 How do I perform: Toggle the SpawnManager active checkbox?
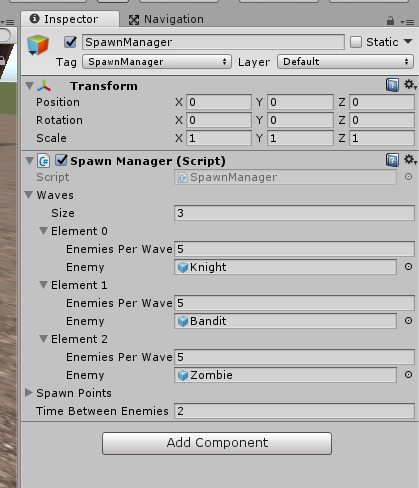[70, 42]
